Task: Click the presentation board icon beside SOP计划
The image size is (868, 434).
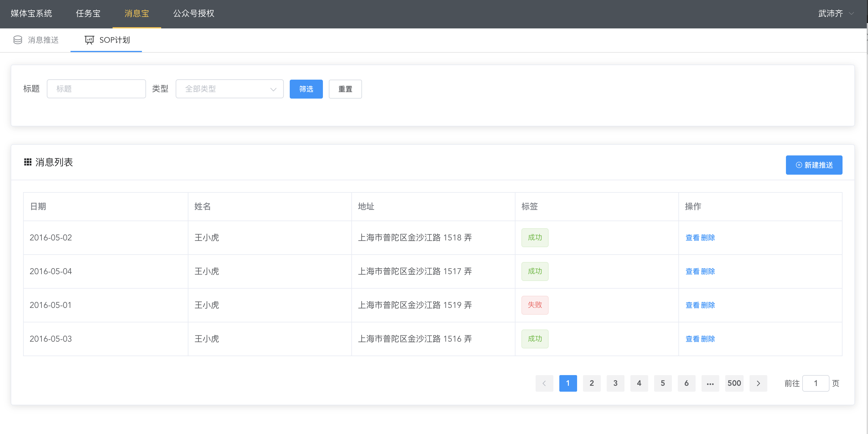Action: [89, 40]
